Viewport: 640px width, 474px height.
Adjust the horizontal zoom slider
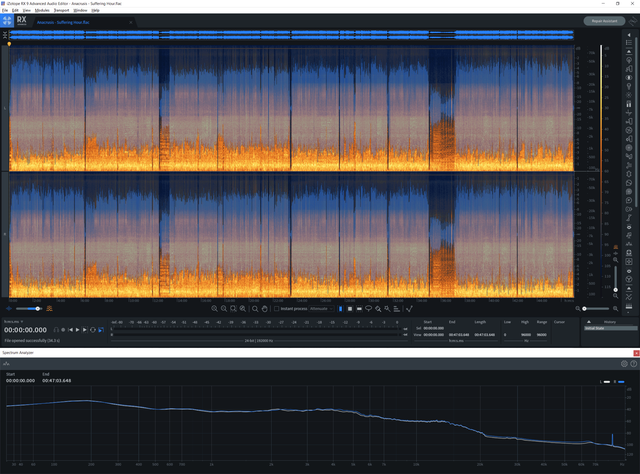597,309
